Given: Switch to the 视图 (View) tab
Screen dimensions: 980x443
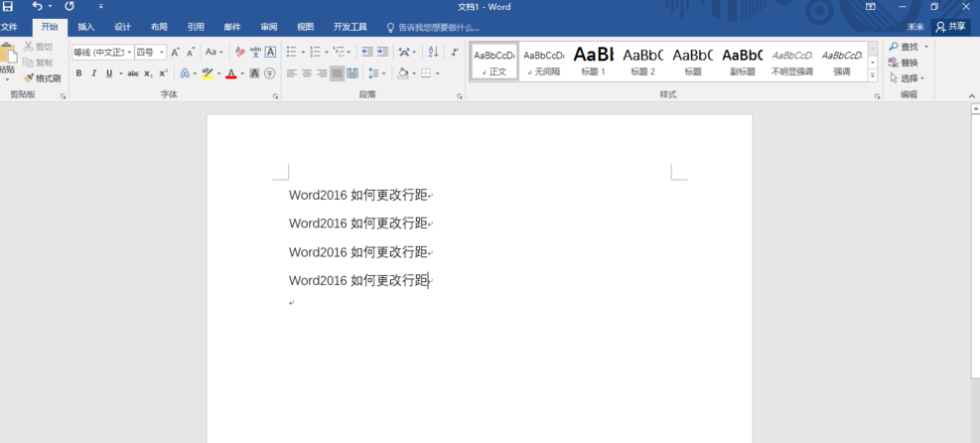Looking at the screenshot, I should [306, 27].
